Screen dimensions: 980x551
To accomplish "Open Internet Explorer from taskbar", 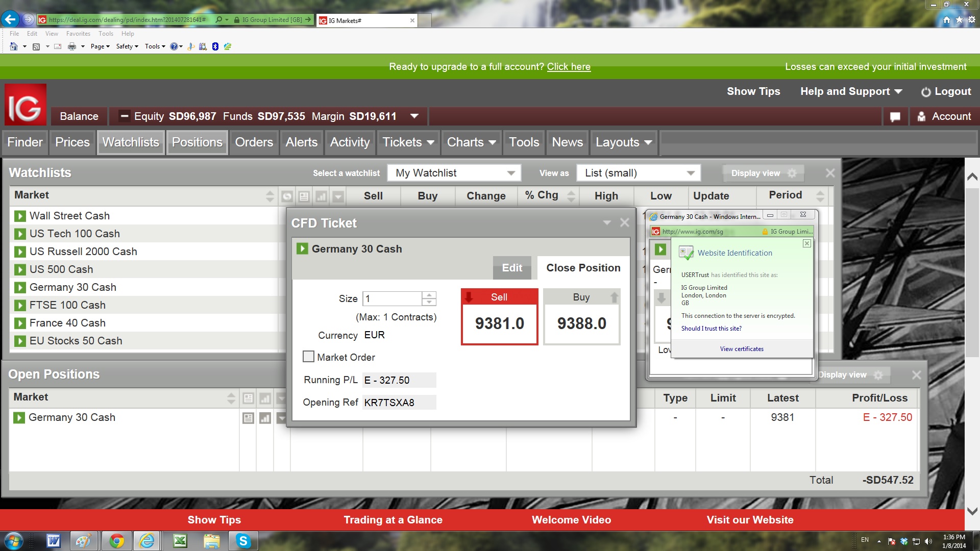I will [148, 541].
